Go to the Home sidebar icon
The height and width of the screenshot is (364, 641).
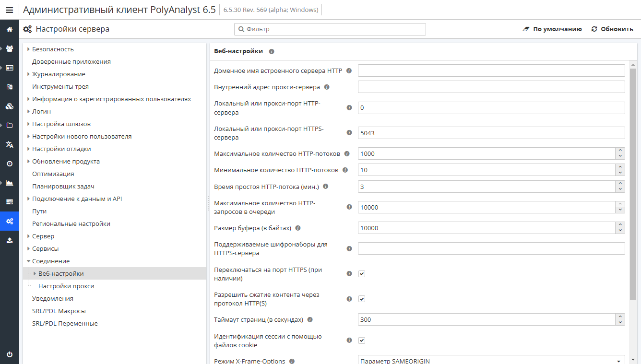[x=10, y=29]
